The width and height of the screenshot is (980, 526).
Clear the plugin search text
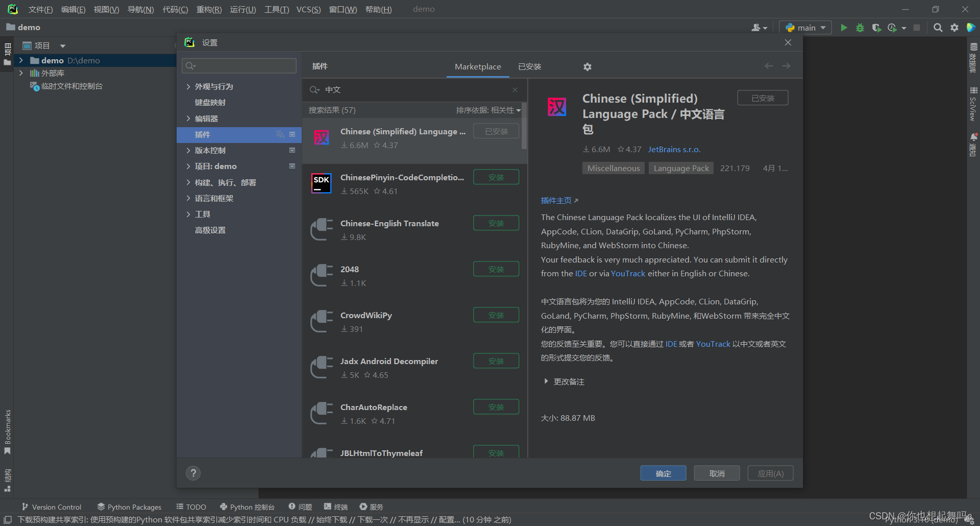[x=515, y=90]
